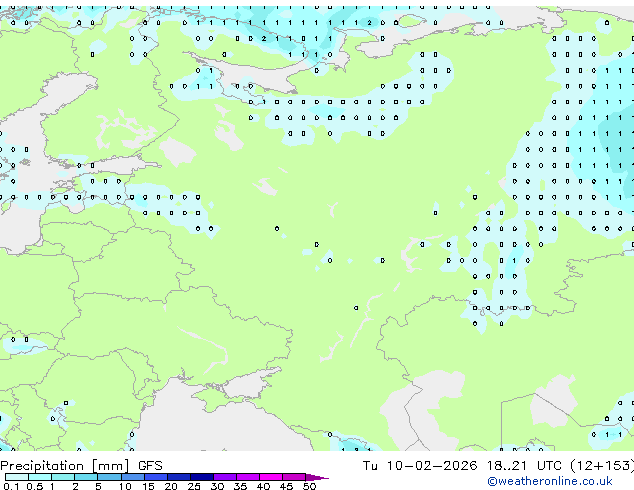Select the legend swatch between 10 and 15
The image size is (634, 490).
(133, 477)
